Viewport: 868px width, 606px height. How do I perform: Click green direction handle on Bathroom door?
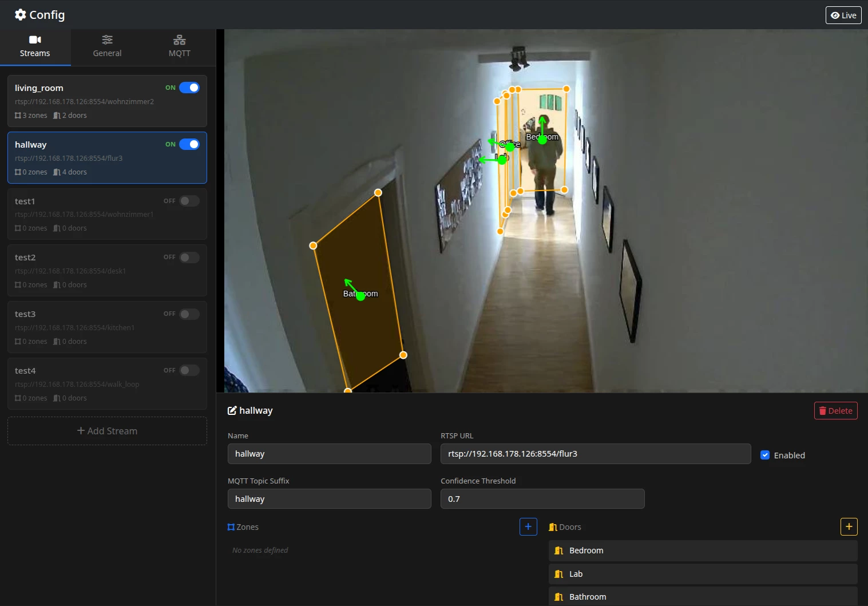tap(360, 296)
